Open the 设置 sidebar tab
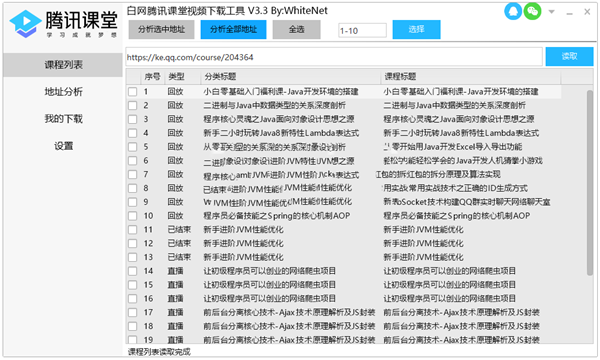600x360 pixels. [63, 146]
